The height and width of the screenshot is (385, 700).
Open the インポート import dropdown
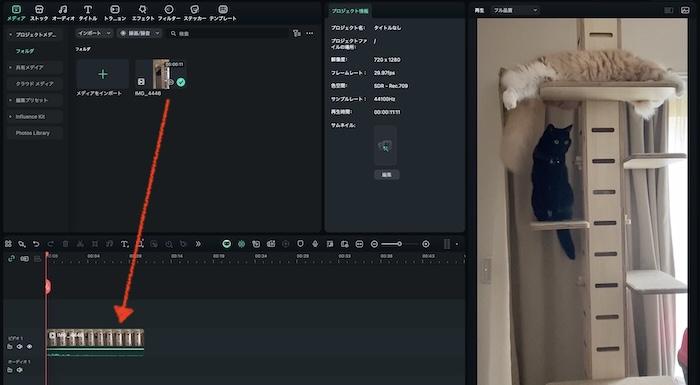coord(94,33)
